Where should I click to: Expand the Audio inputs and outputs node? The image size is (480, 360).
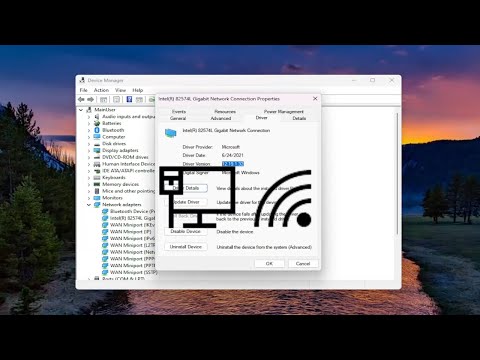point(89,117)
